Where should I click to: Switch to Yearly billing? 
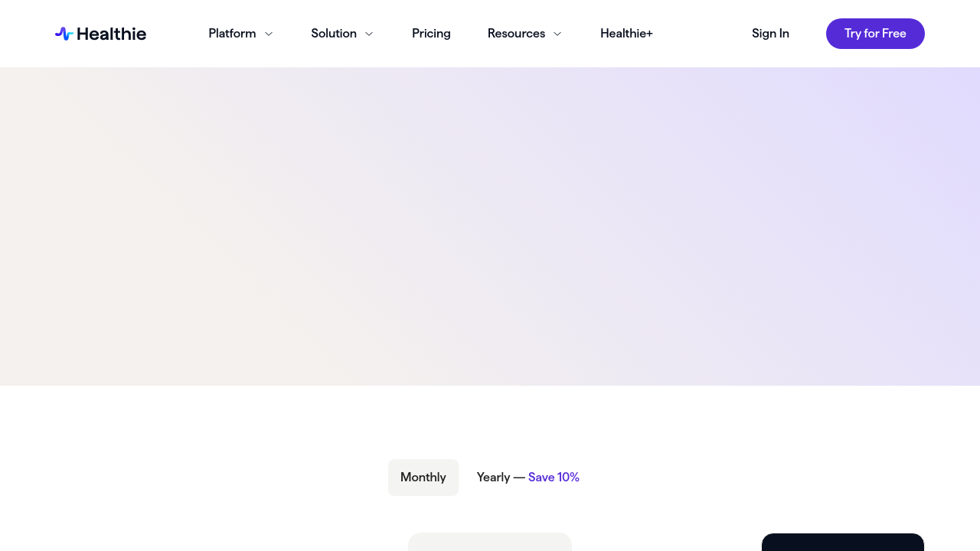point(493,478)
